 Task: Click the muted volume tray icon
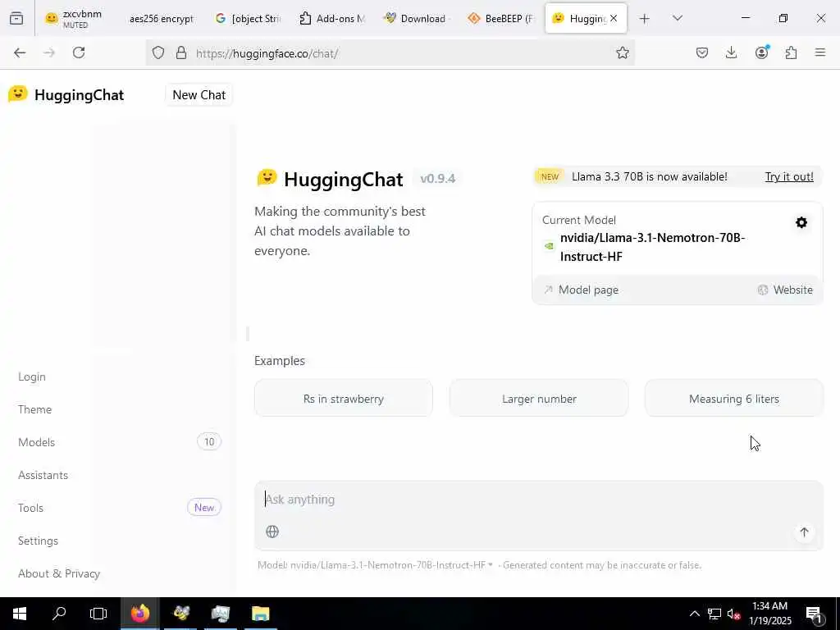tap(733, 614)
